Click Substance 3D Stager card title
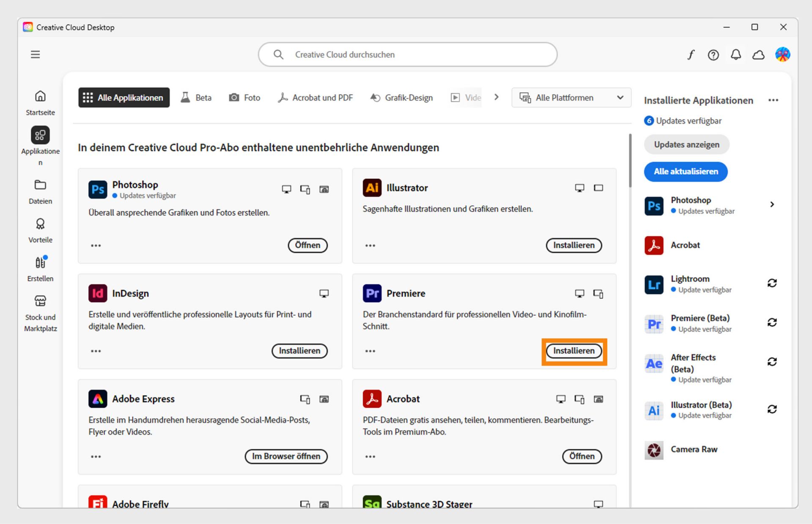The image size is (812, 524). click(x=429, y=504)
